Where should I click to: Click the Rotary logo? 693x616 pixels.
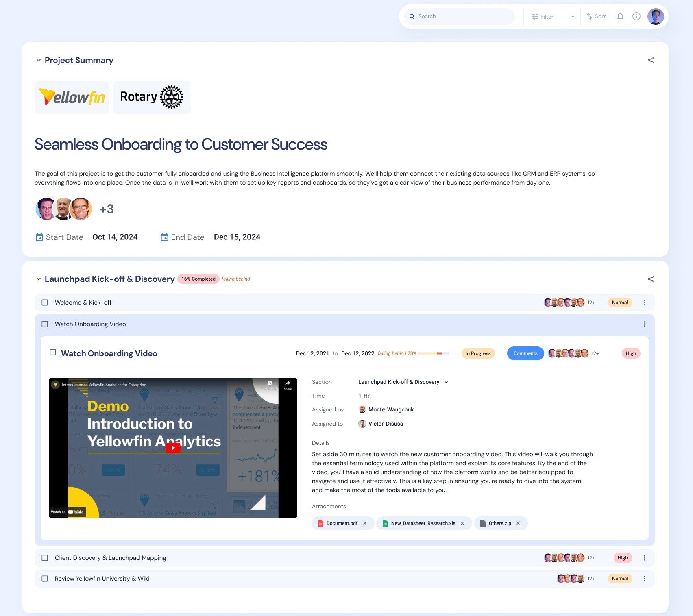pyautogui.click(x=152, y=97)
